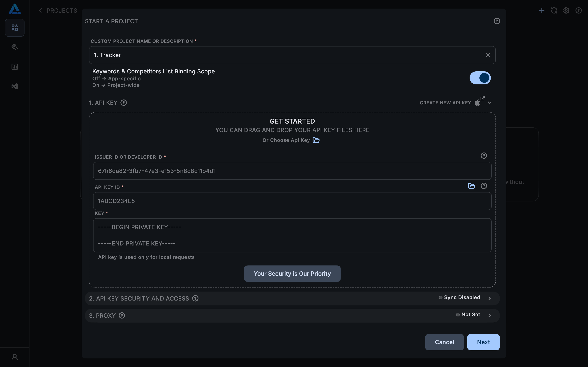The width and height of the screenshot is (588, 367).
Task: Expand the 3. Proxy section chevron
Action: tap(489, 315)
